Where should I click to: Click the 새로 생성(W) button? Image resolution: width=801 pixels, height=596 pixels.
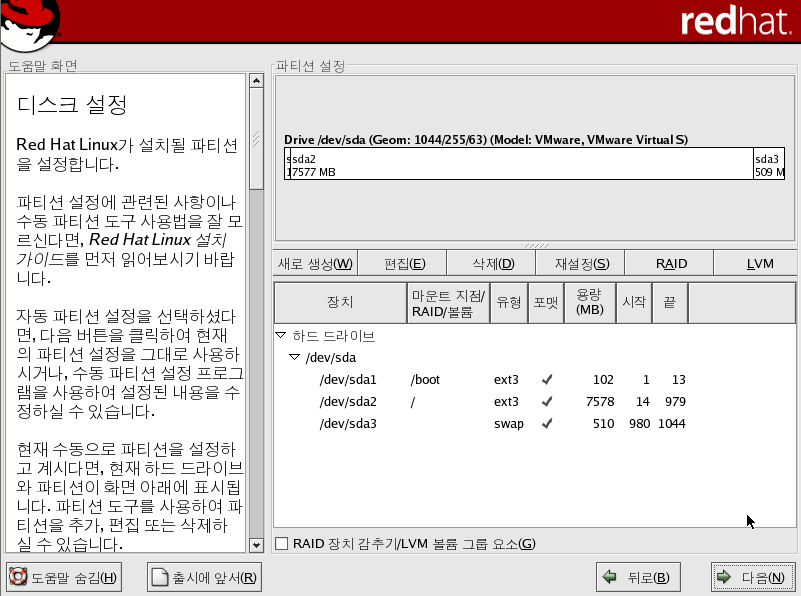click(315, 264)
